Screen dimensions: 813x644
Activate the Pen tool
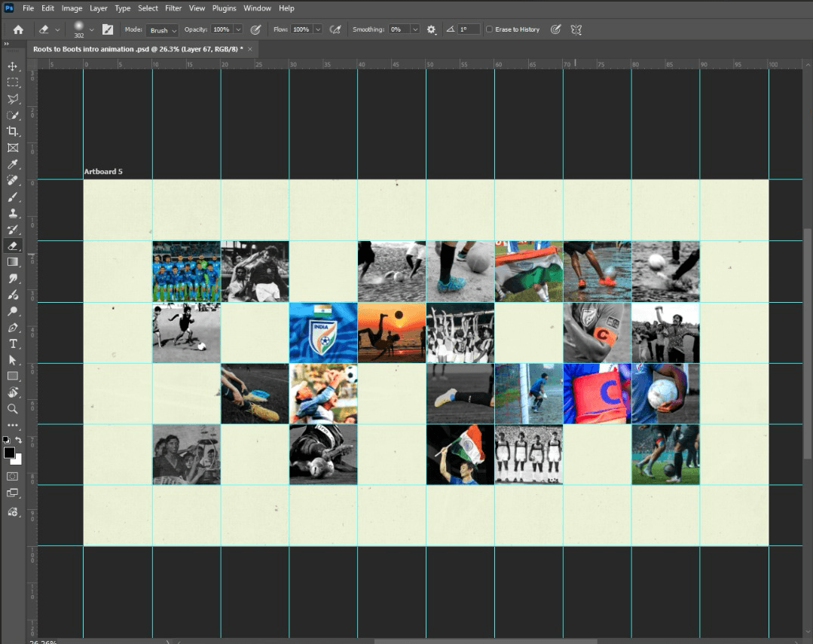point(13,328)
